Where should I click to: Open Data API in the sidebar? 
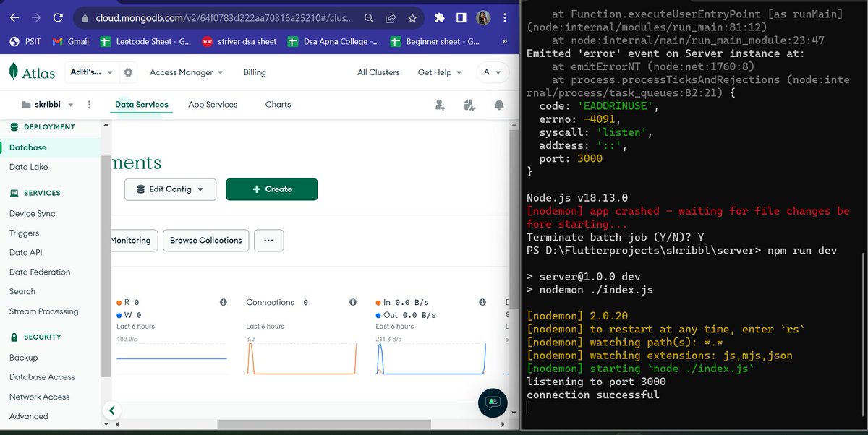coord(25,253)
